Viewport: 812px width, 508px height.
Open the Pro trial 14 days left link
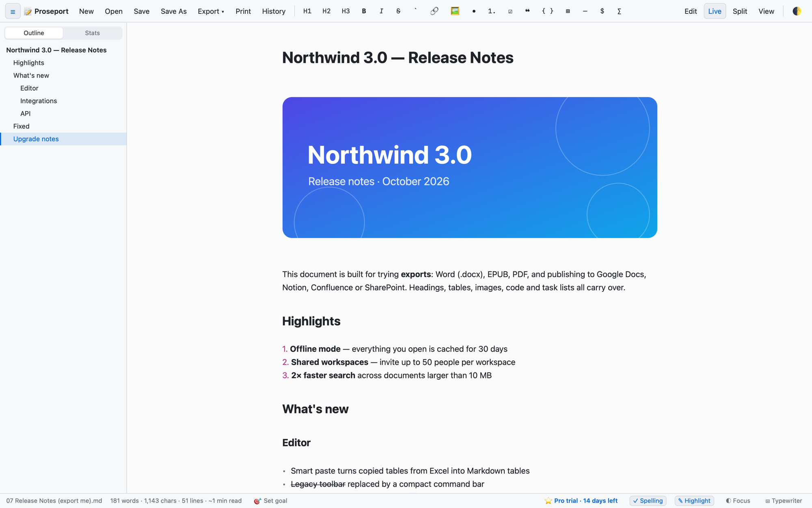[581, 501]
